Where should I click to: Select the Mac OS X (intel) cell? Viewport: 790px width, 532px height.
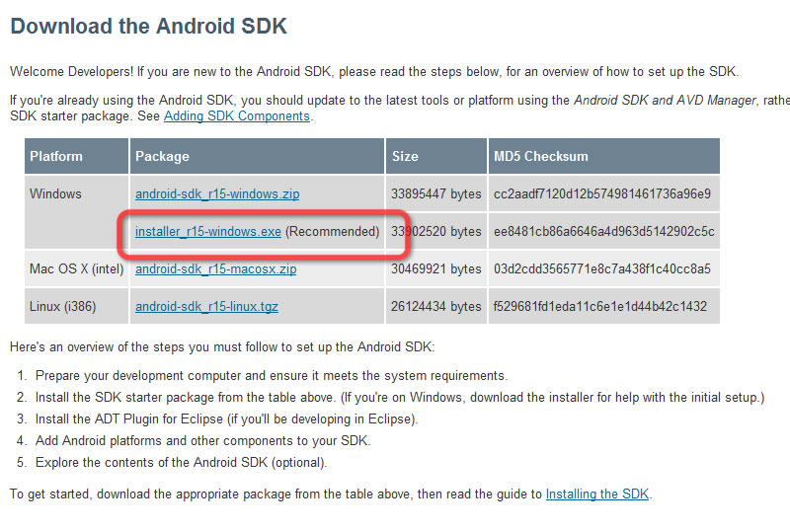(77, 269)
